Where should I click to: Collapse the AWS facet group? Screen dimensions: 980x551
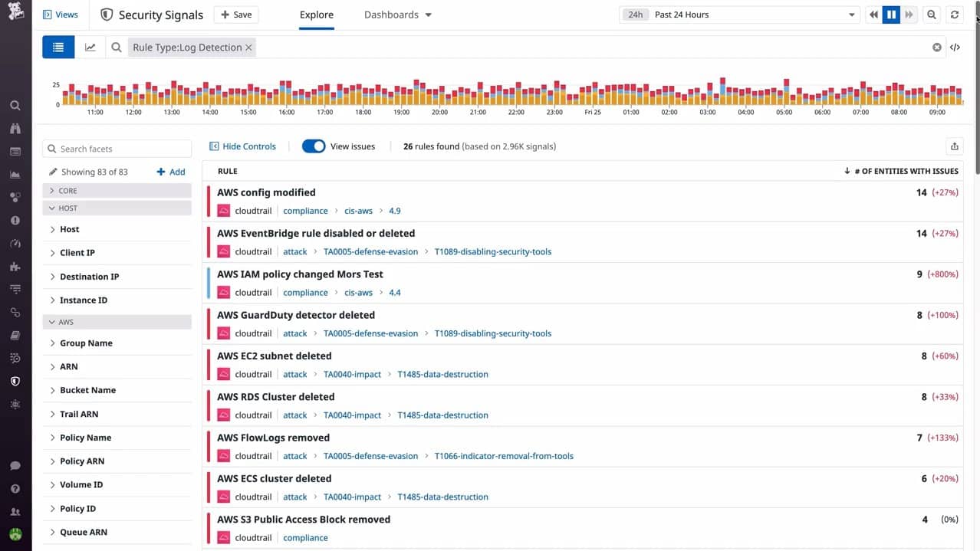tap(117, 322)
